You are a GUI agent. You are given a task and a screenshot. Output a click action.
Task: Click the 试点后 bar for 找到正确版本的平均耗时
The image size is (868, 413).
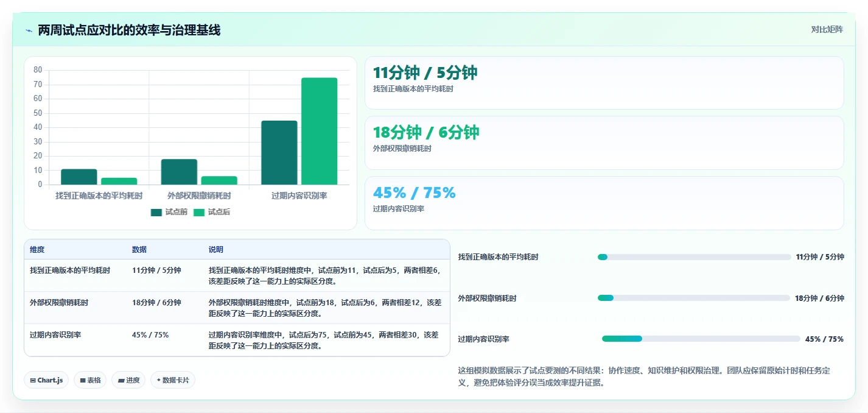[119, 181]
